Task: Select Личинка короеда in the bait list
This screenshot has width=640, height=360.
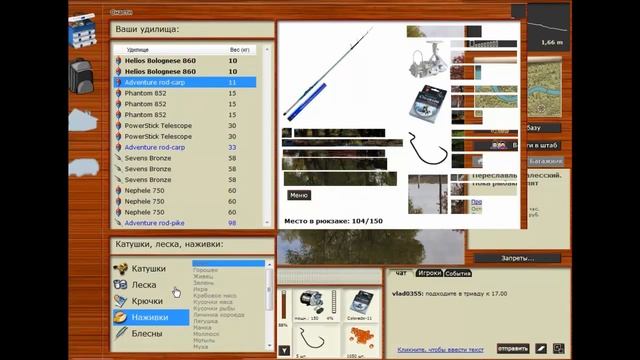Action: [219, 315]
